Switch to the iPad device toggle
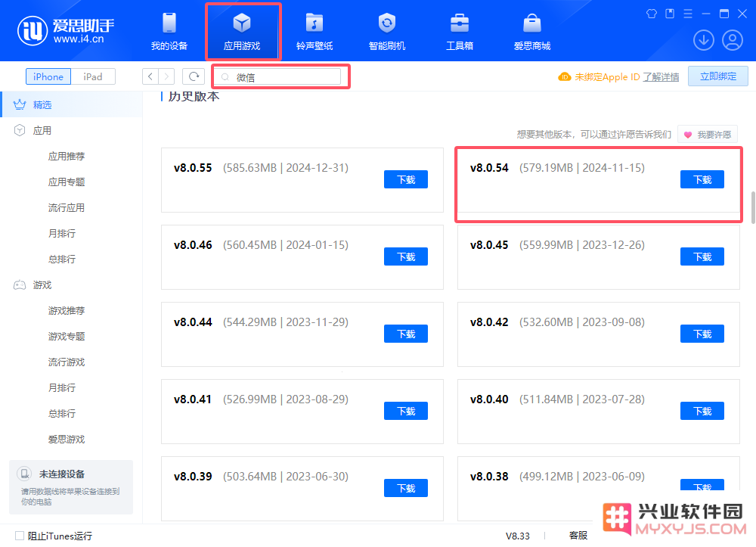Viewport: 756px width, 547px height. click(x=93, y=76)
